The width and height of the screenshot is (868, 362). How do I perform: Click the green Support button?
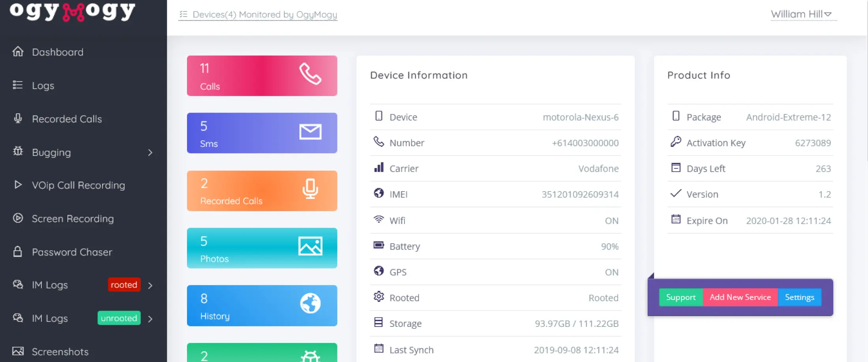[681, 297]
